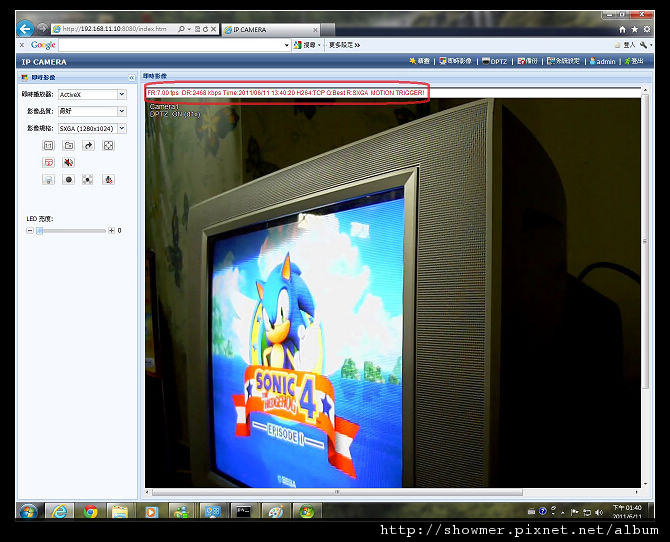This screenshot has width=670, height=542.
Task: Open the DPTZ menu in header
Action: click(x=494, y=61)
